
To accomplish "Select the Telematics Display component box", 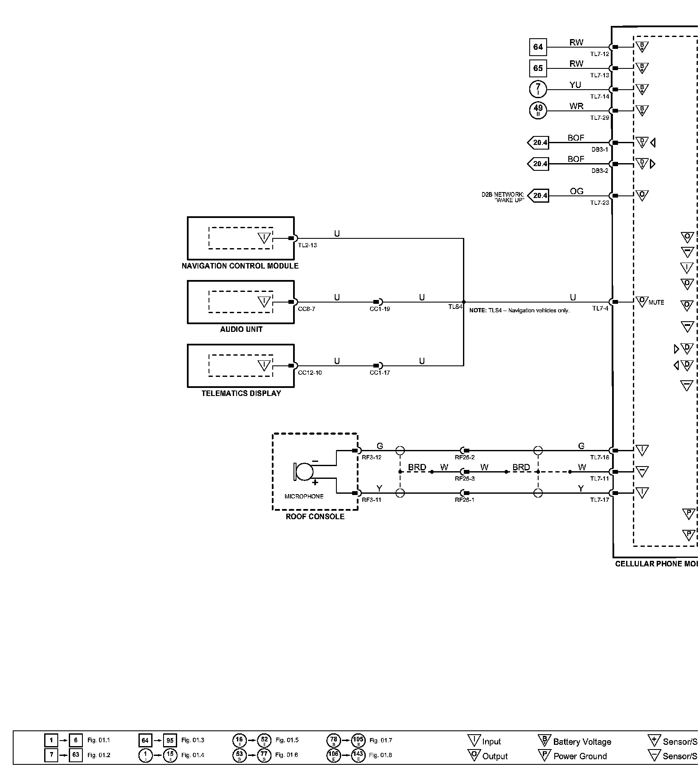I will click(240, 366).
